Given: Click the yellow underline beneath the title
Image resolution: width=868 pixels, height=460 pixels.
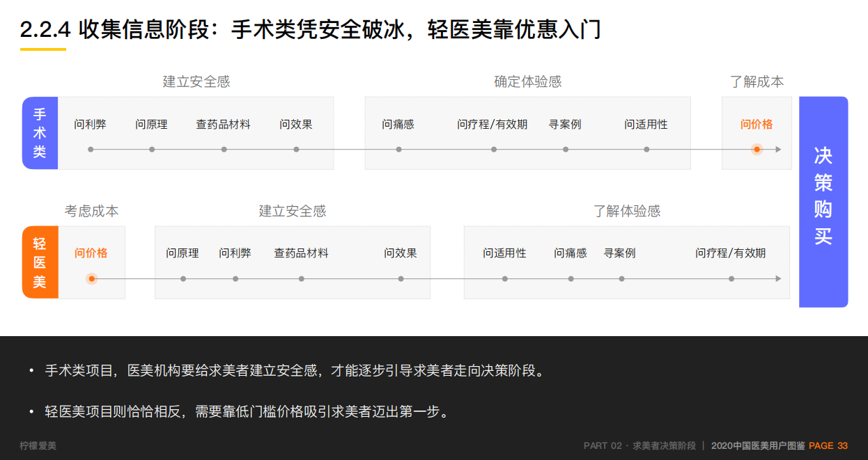Looking at the screenshot, I should 43,49.
